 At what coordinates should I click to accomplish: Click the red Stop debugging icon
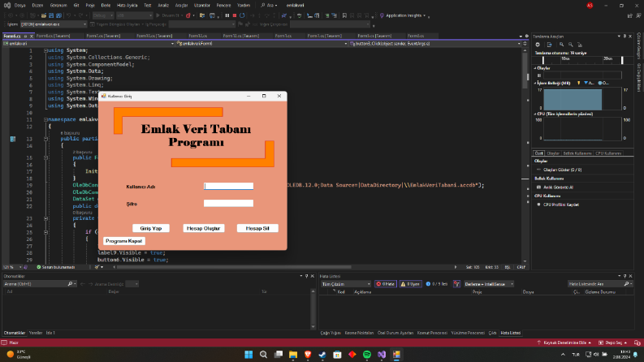coord(235,15)
